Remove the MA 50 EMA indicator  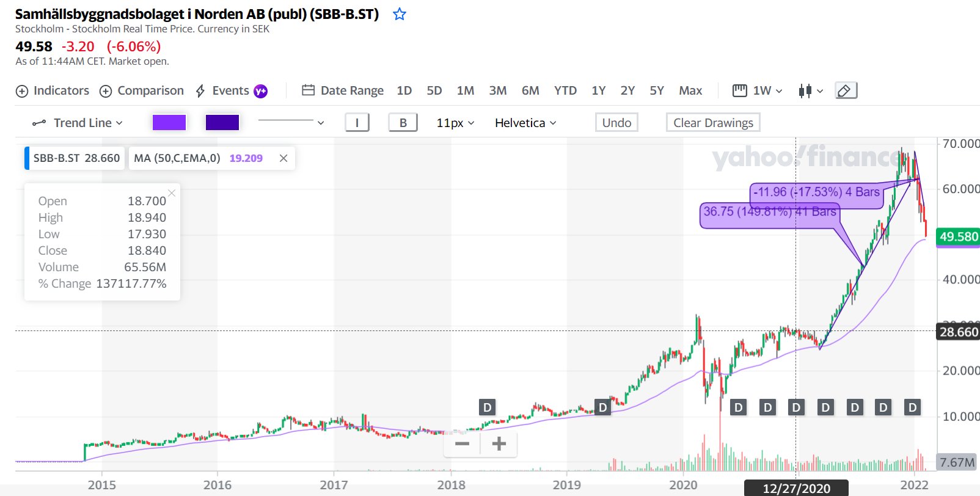[x=283, y=158]
